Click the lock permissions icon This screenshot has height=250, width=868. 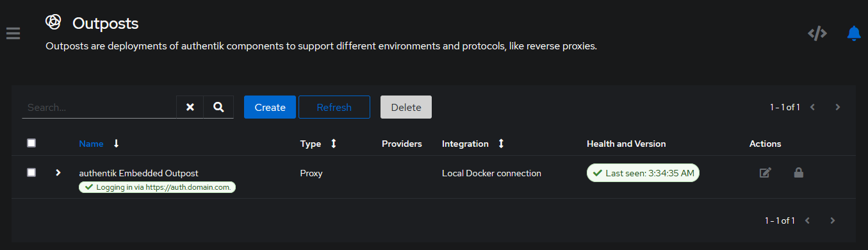pyautogui.click(x=799, y=172)
